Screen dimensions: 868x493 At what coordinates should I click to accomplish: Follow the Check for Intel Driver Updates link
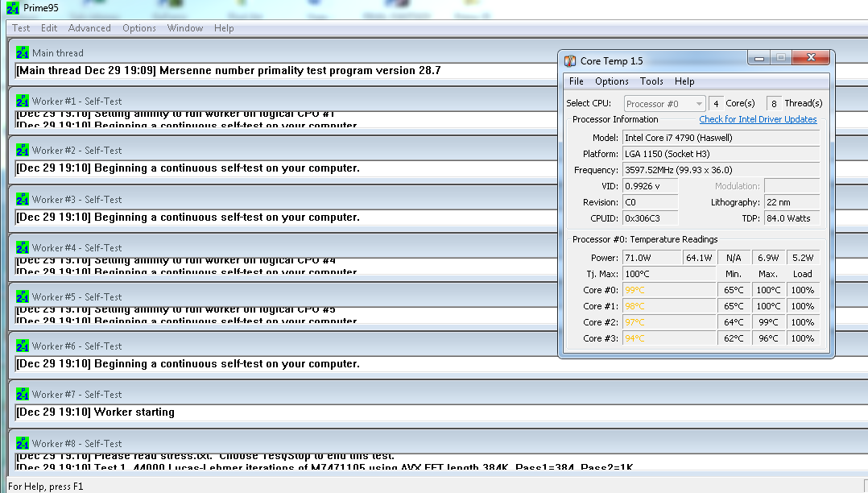758,119
